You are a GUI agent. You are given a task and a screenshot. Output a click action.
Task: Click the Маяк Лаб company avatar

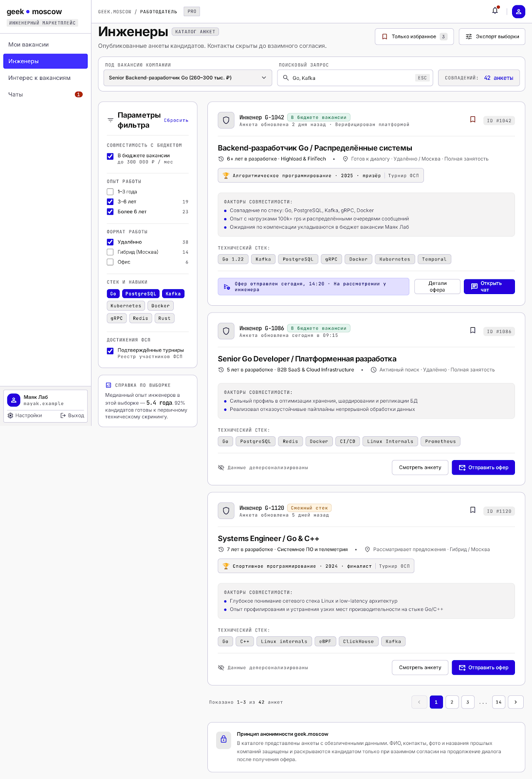click(x=14, y=400)
